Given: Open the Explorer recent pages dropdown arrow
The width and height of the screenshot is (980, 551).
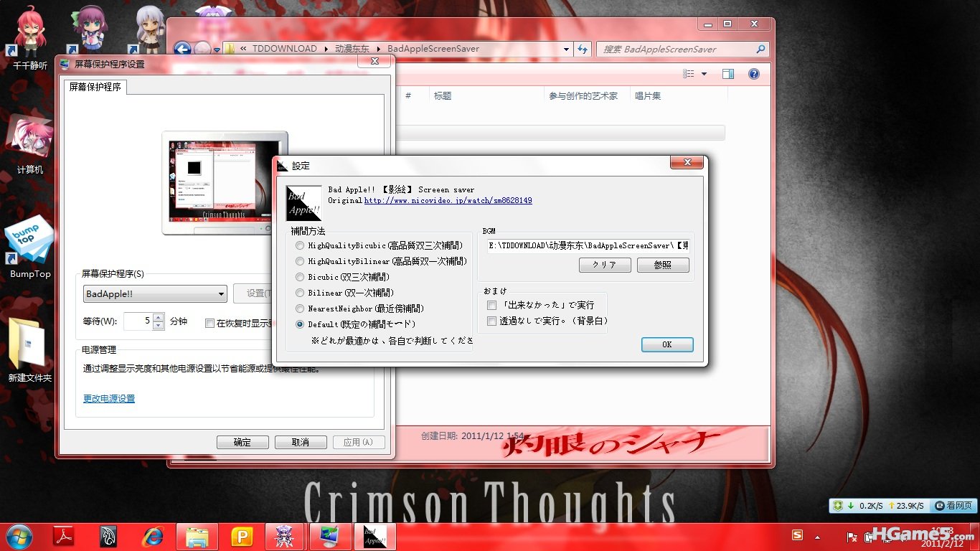Looking at the screenshot, I should pyautogui.click(x=217, y=50).
